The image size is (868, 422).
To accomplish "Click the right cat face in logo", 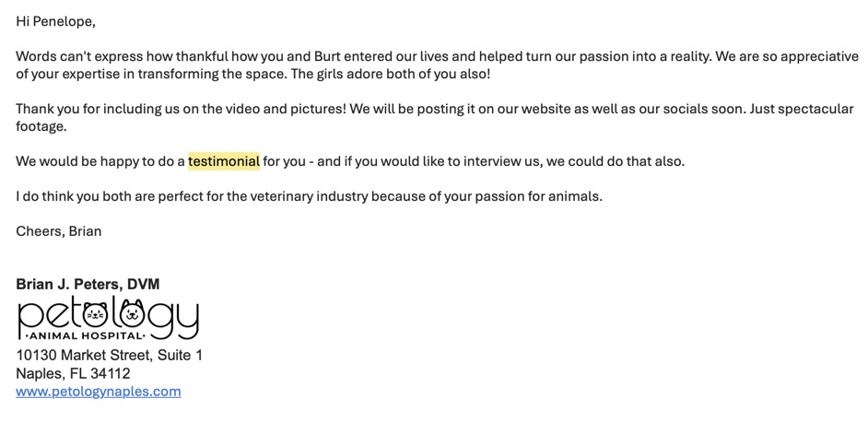I will (134, 314).
